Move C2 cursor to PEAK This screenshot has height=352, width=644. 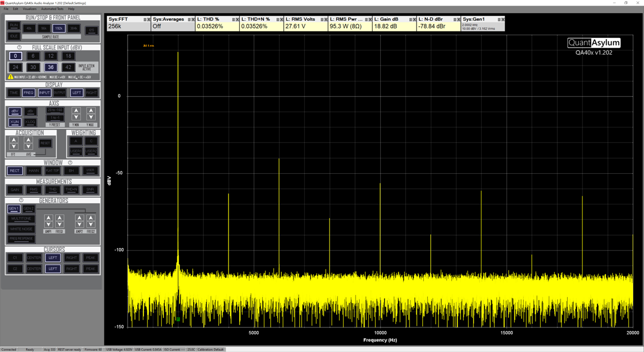coord(90,268)
